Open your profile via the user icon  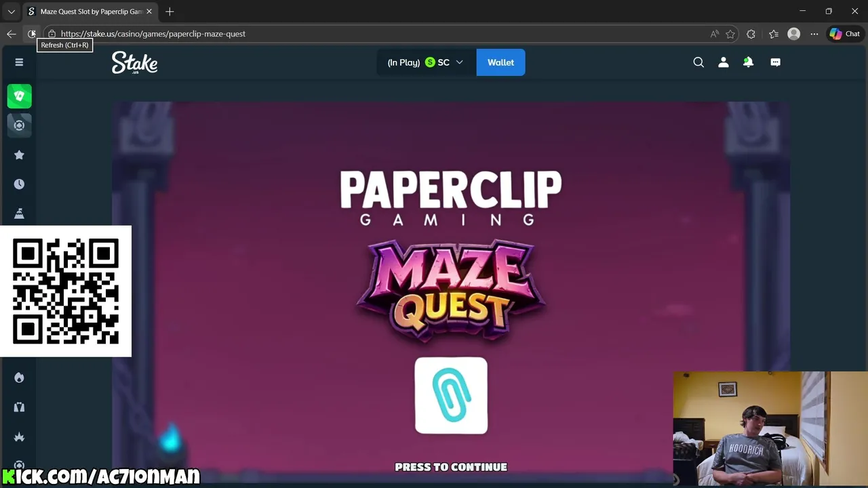click(723, 62)
